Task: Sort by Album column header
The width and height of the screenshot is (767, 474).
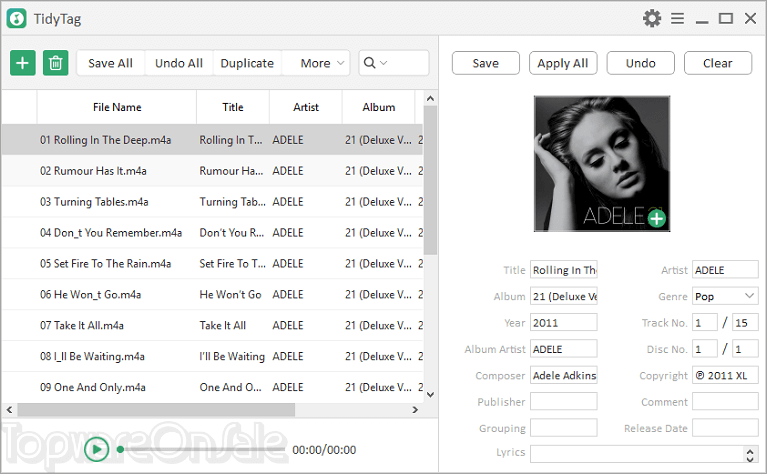Action: (379, 107)
